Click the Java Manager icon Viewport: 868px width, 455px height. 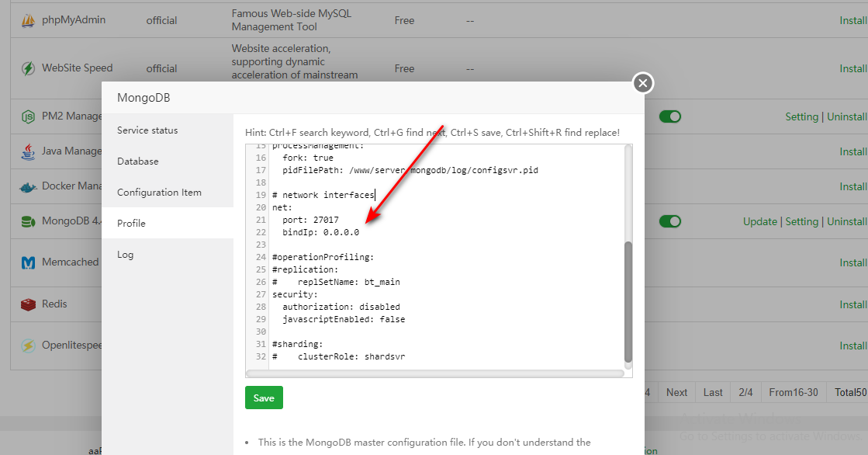[x=28, y=151]
